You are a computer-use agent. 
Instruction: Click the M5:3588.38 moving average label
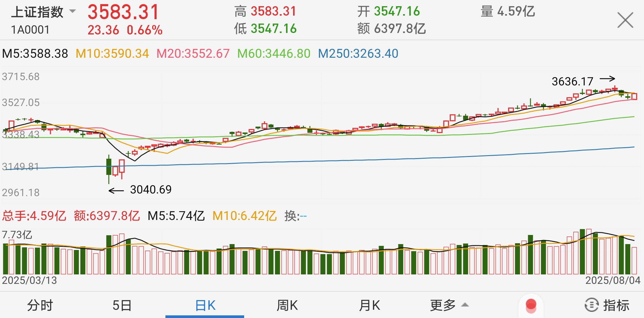tap(35, 54)
